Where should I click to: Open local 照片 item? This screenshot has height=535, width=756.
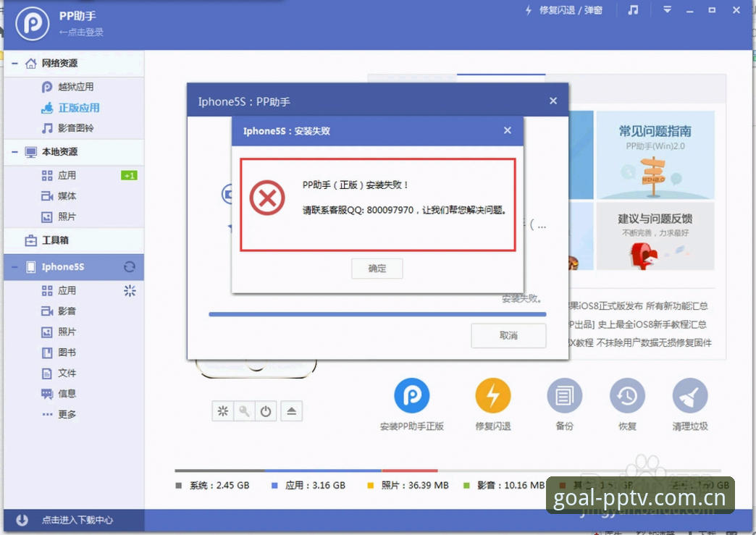[59, 217]
